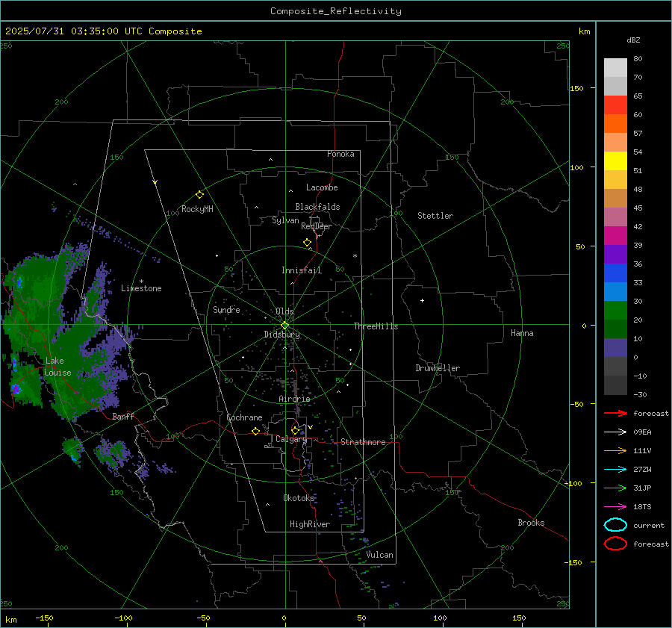Click the yellow diamond marker above Calgary
The width and height of the screenshot is (672, 628).
coord(295,430)
